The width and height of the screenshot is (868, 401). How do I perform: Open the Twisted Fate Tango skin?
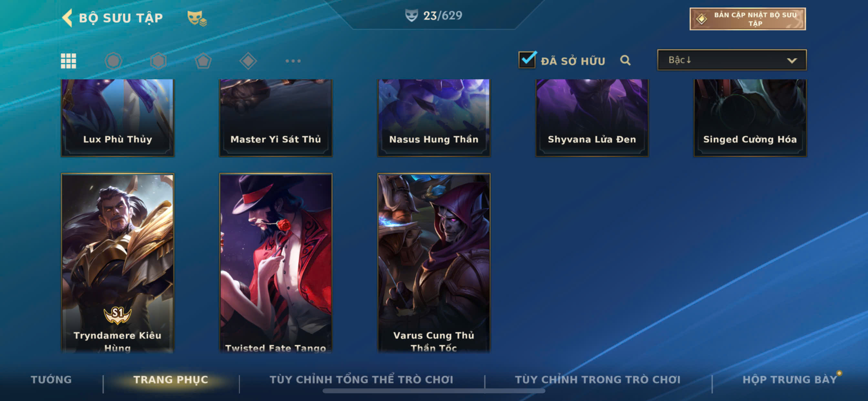point(276,263)
